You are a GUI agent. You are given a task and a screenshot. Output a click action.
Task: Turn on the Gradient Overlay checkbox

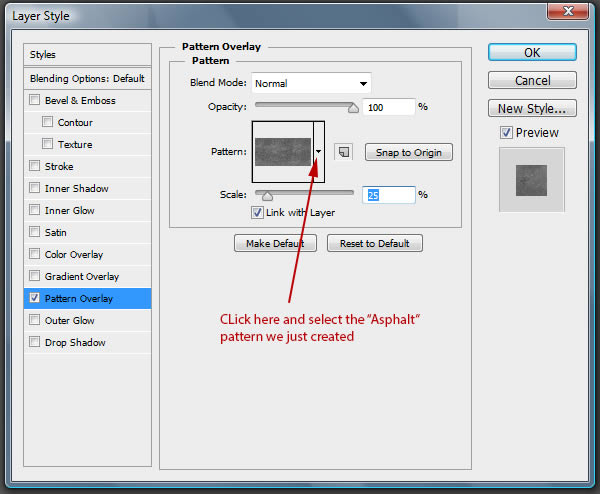point(34,276)
